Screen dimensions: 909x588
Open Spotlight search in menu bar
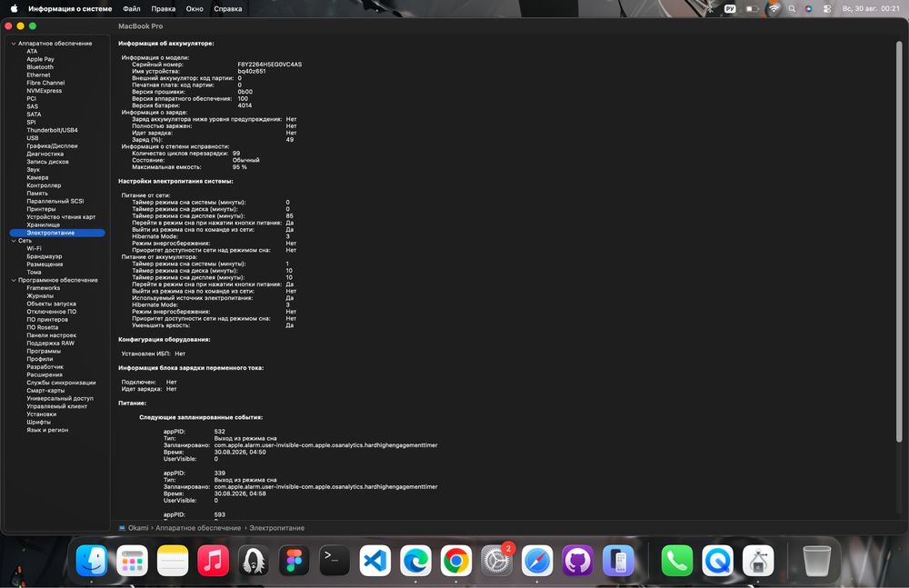click(792, 9)
